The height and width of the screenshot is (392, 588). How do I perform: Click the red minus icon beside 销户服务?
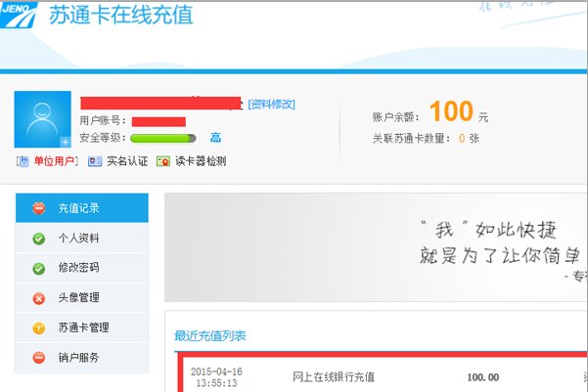point(39,358)
